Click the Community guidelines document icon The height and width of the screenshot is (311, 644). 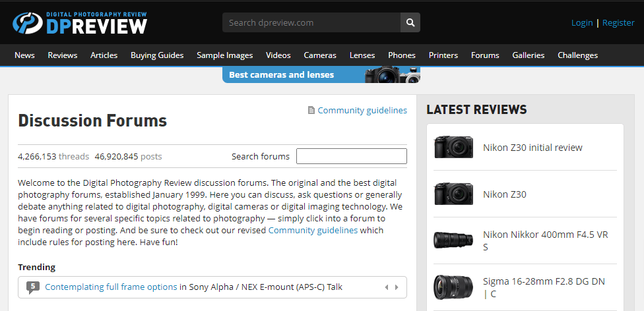tap(311, 111)
